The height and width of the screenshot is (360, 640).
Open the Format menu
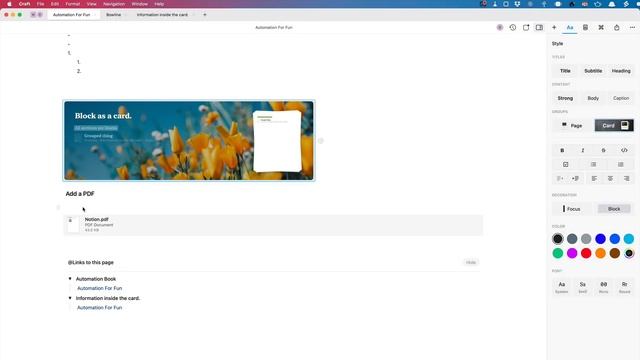click(73, 4)
